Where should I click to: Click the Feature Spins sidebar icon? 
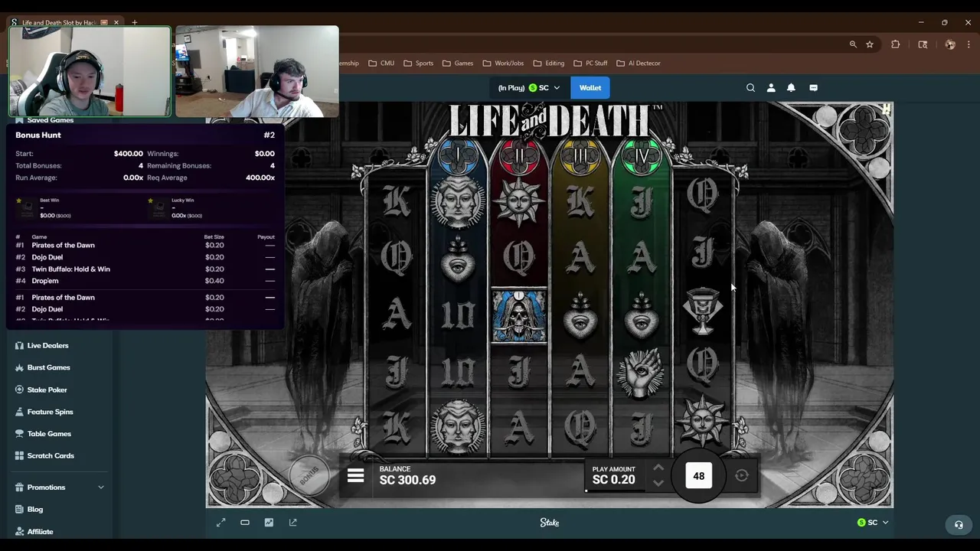point(19,412)
